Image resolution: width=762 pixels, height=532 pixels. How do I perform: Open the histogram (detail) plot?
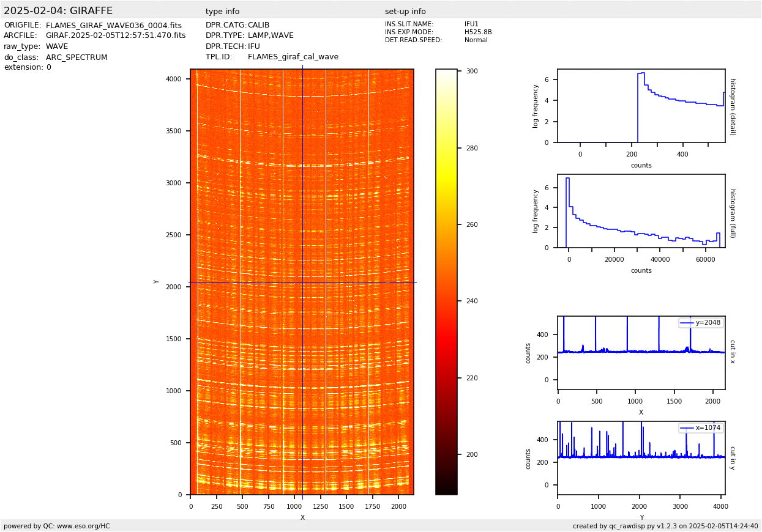click(641, 106)
